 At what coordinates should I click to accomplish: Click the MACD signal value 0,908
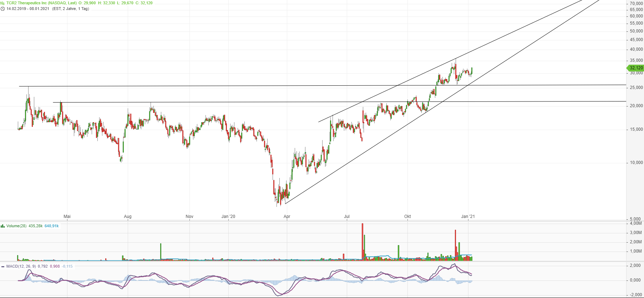(x=55, y=266)
